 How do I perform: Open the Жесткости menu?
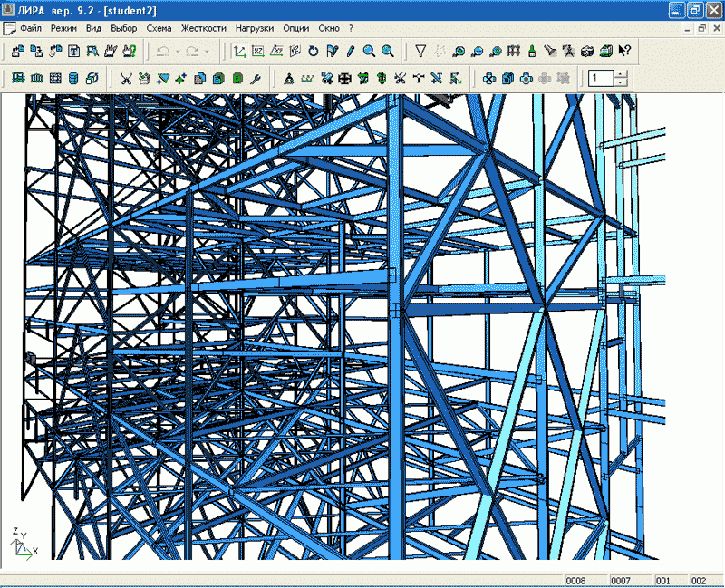tap(203, 28)
